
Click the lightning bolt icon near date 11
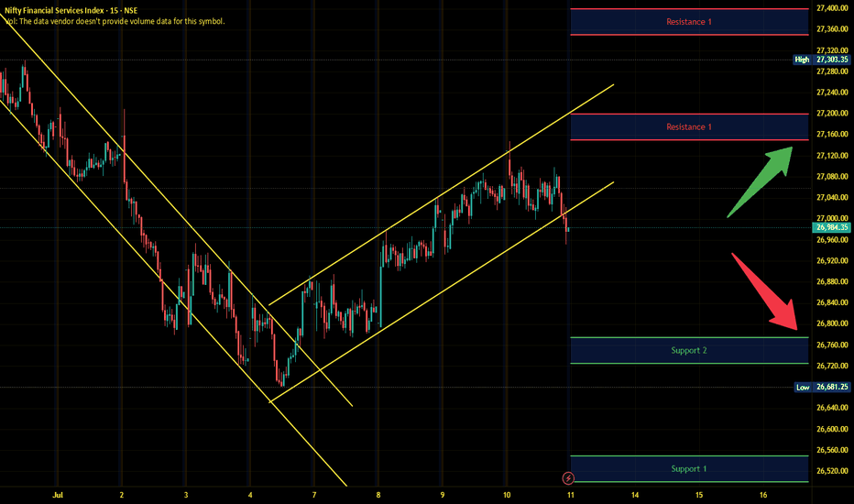point(568,478)
